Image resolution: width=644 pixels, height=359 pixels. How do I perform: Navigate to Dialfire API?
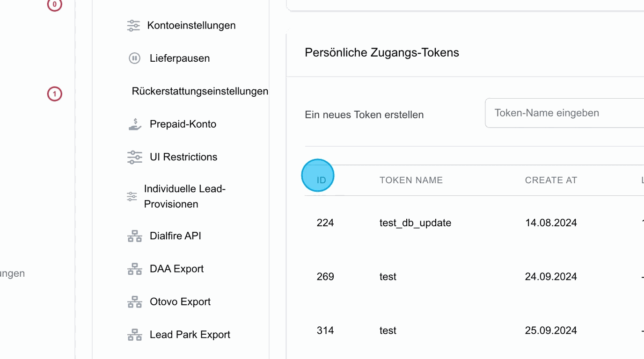176,236
